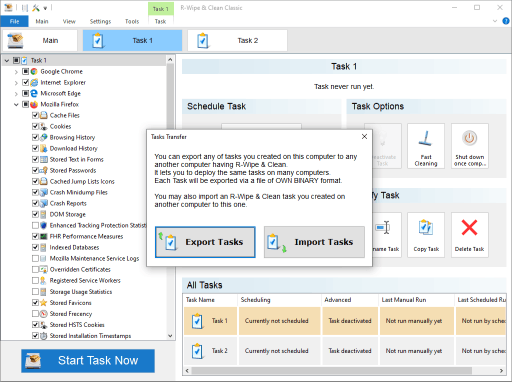Switch to the Task 2 panel tab
Viewport: 512px width, 382px height.
[237, 41]
